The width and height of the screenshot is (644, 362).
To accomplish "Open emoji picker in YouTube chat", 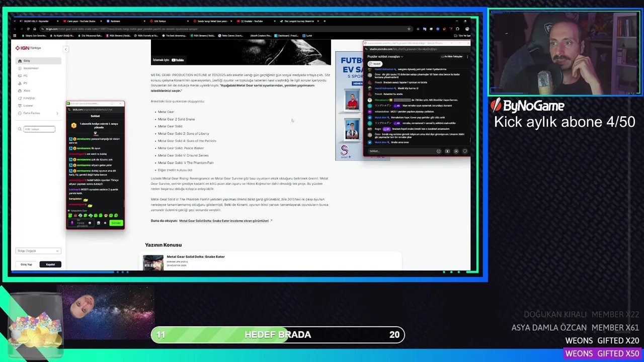I will 439,151.
